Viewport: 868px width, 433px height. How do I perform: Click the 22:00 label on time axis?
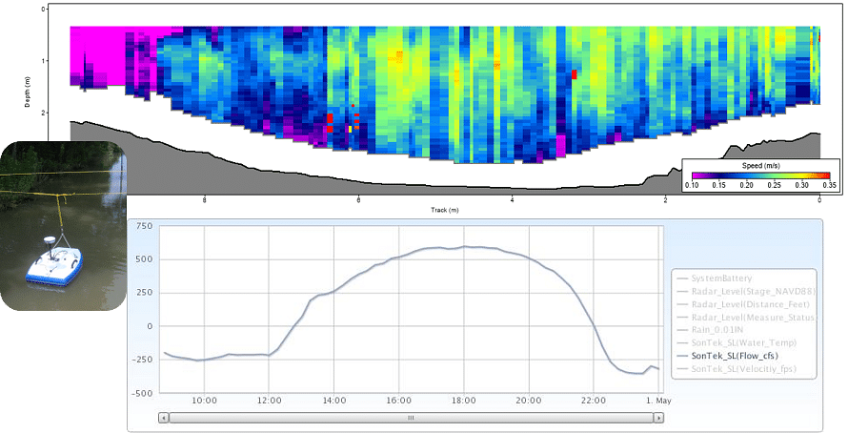coord(594,401)
